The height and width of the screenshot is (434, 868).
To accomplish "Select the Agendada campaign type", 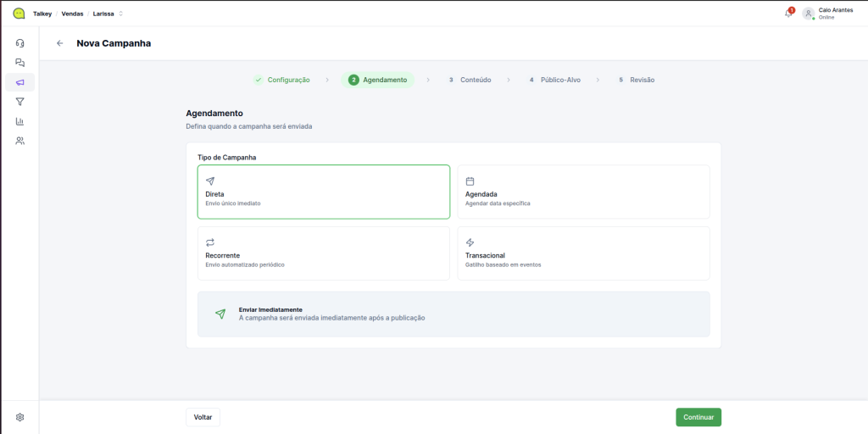I will (x=583, y=192).
